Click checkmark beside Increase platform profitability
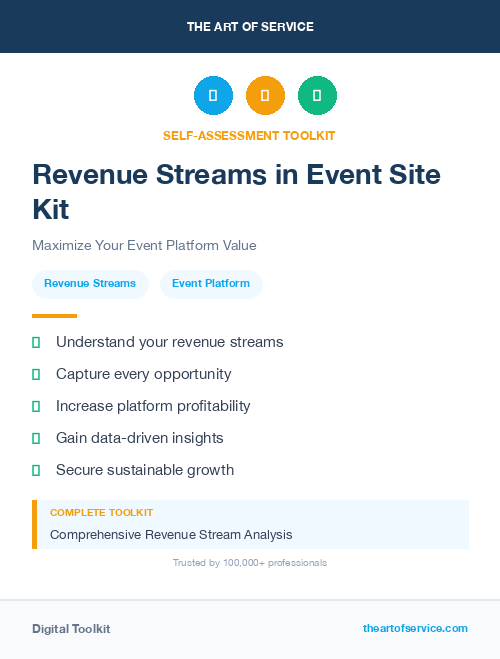 coord(36,406)
